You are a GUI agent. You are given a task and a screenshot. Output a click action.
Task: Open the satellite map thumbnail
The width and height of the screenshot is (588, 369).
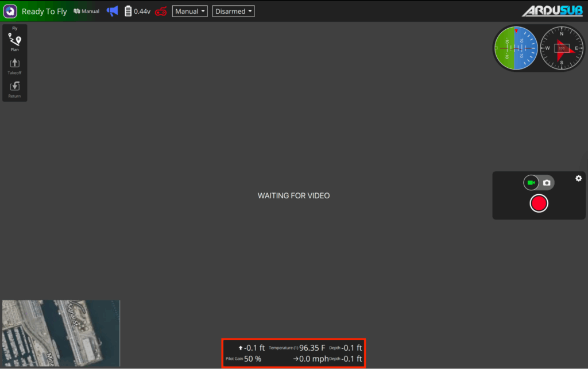61,333
